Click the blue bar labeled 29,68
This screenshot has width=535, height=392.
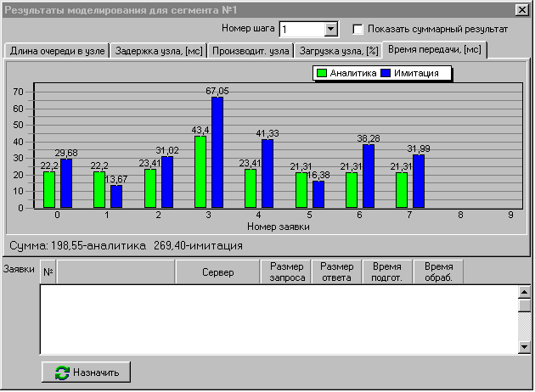[x=66, y=183]
